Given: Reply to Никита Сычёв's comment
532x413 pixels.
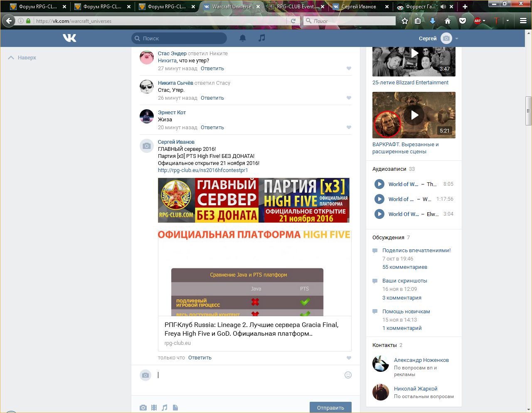Looking at the screenshot, I should (x=212, y=98).
